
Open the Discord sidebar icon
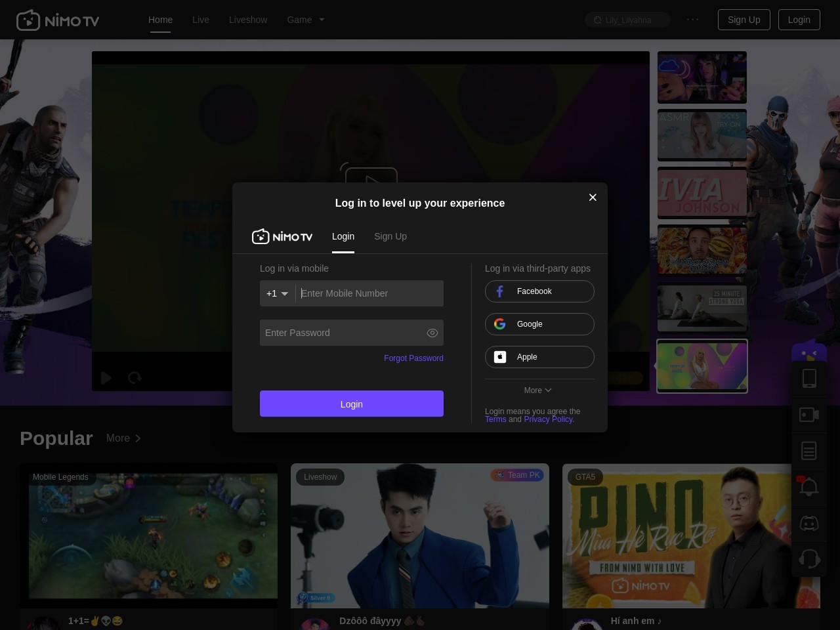(809, 523)
